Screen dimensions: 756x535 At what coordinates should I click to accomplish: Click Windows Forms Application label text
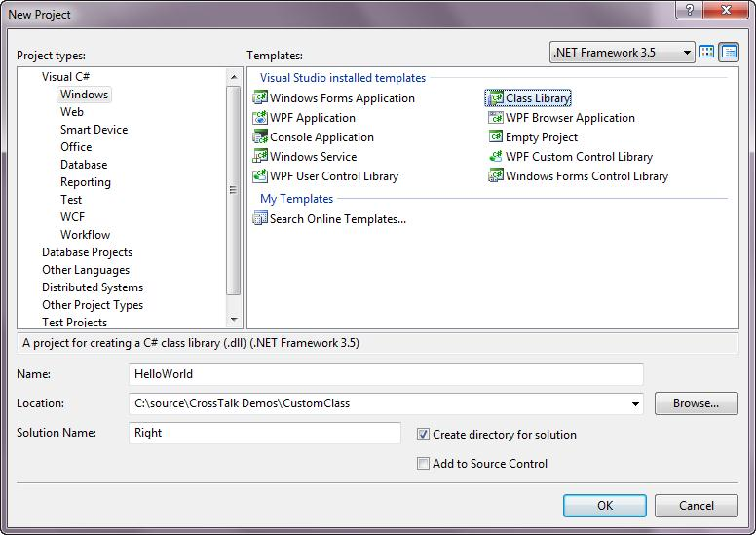click(342, 97)
